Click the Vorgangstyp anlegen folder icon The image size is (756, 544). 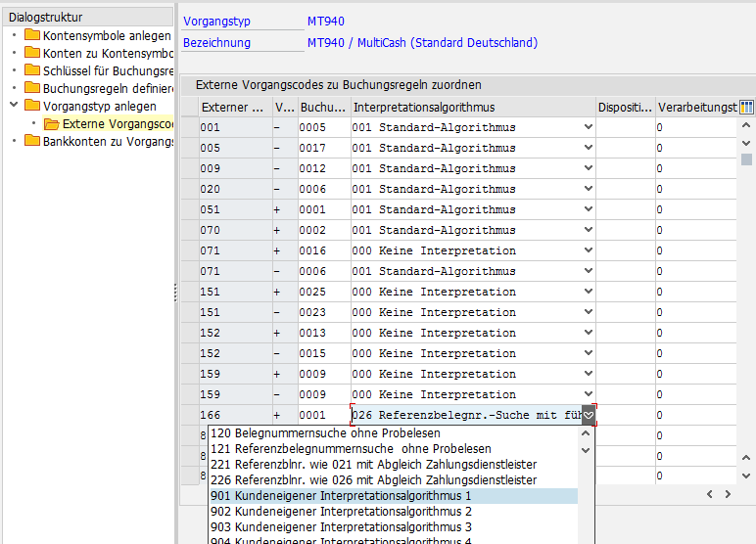(32, 106)
